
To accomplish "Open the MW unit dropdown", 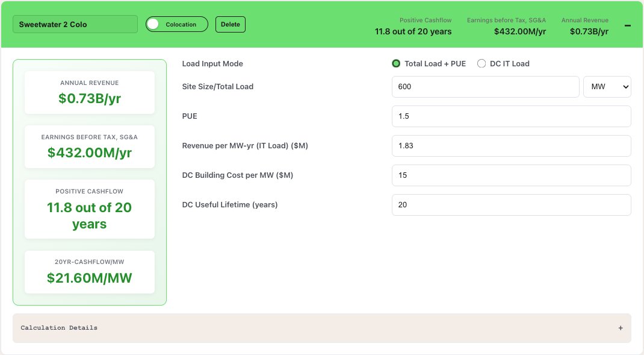I will pyautogui.click(x=607, y=86).
